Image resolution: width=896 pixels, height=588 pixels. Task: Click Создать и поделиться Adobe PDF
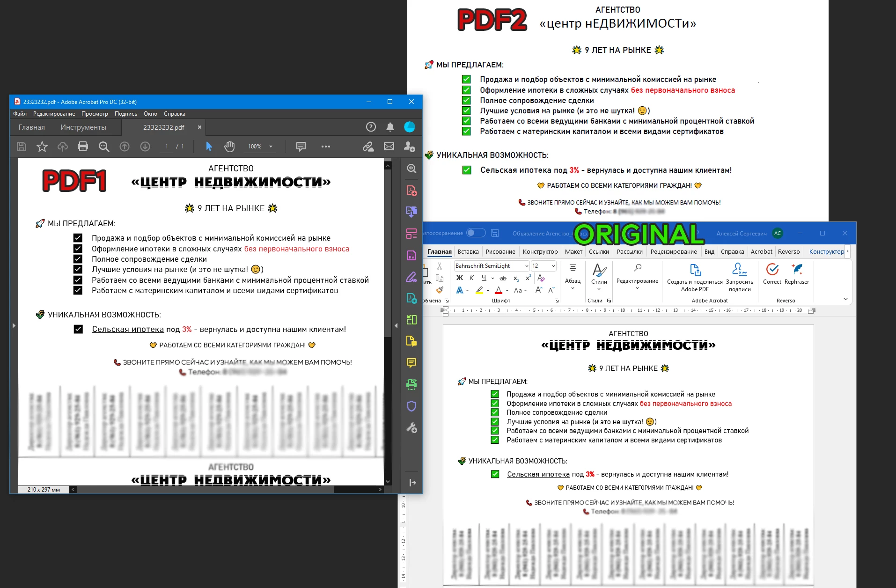coord(695,277)
